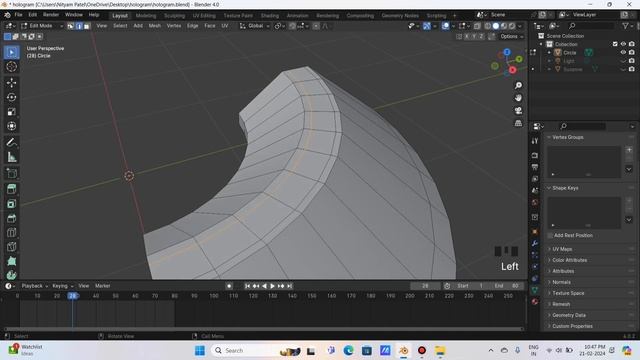Switch to the Modeling workspace tab
Image resolution: width=640 pixels, height=360 pixels.
[146, 16]
